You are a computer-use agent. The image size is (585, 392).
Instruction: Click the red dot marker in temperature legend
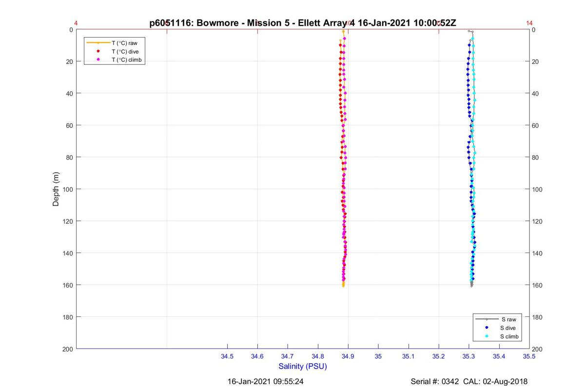pos(98,51)
